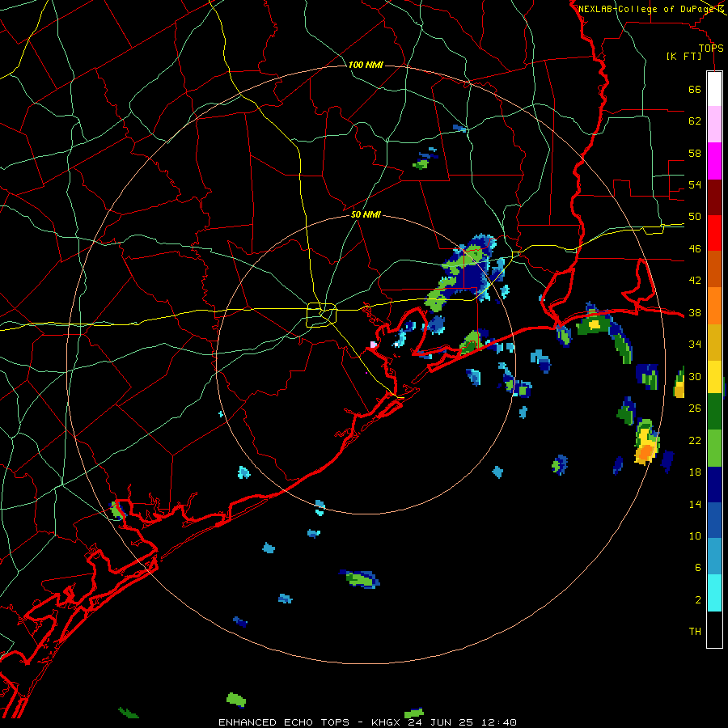Click the dark green legend swatch
The image size is (728, 728).
[714, 412]
